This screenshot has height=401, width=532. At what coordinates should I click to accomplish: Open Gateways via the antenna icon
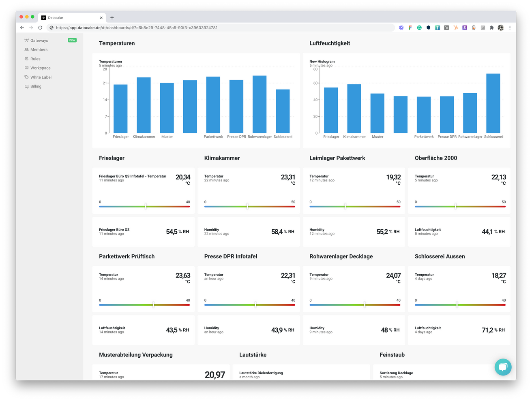[26, 40]
